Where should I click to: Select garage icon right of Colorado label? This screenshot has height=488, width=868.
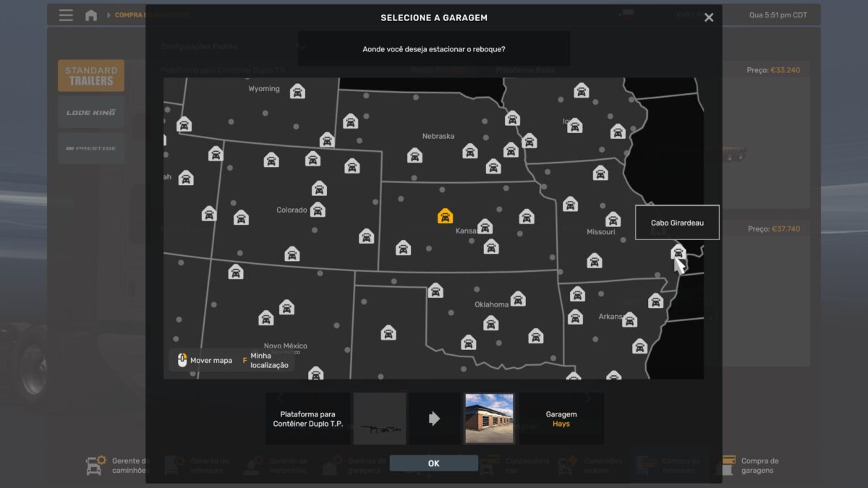(x=318, y=210)
